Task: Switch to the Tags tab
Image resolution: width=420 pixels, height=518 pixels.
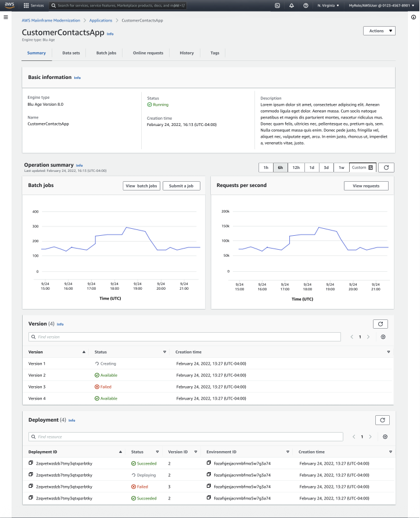Action: point(215,53)
